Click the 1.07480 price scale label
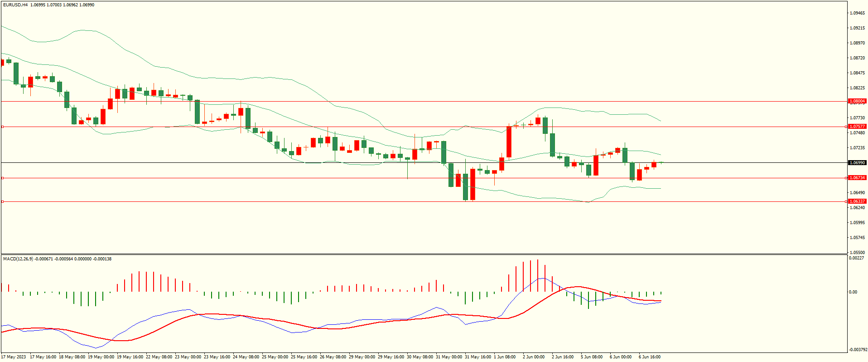 pos(858,132)
